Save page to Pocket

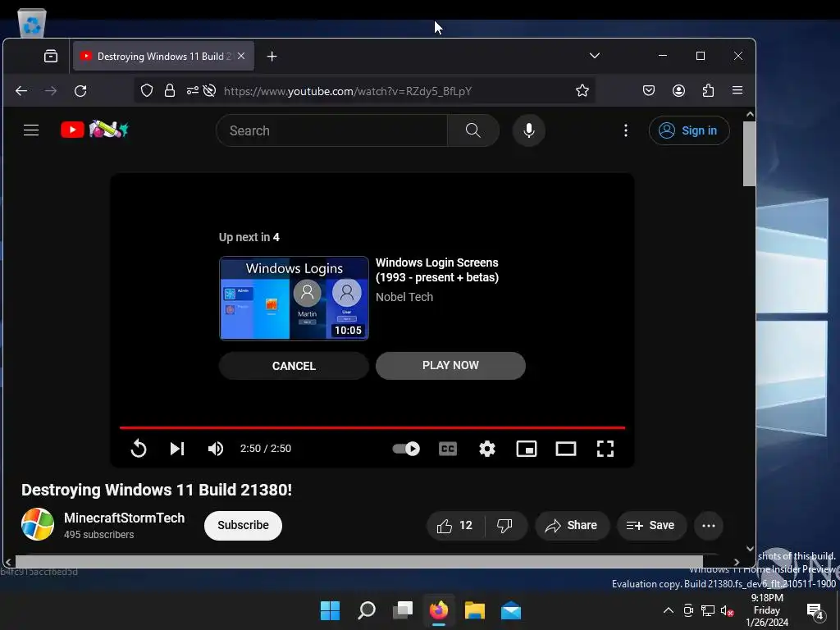pyautogui.click(x=649, y=90)
